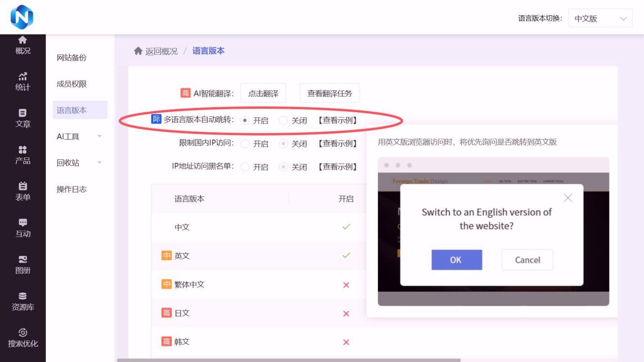Viewport: 644px width, 362px height.
Task: Open the 文章 articles icon
Action: [x=22, y=113]
